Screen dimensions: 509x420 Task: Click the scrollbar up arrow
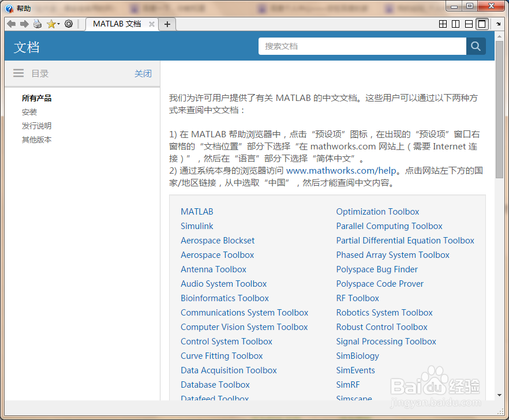click(499, 36)
